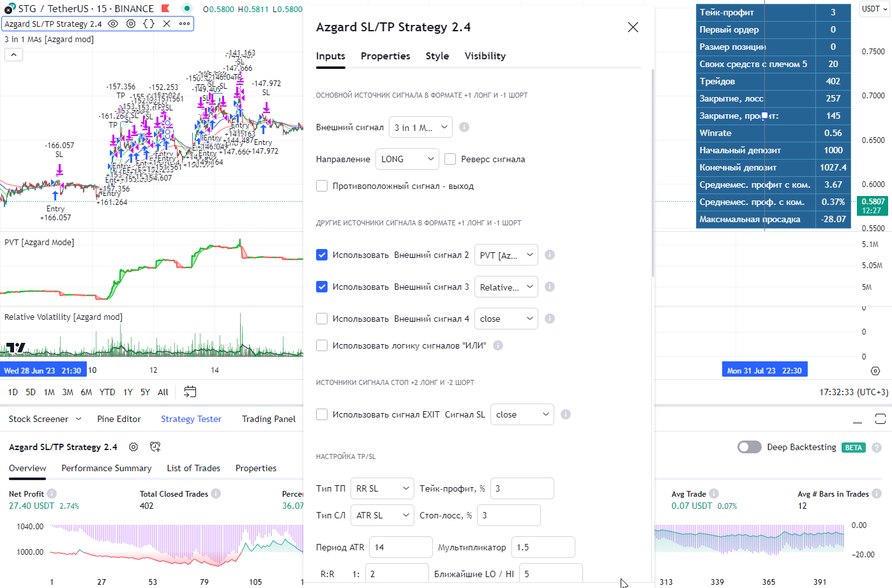Open strategy settings gear in Strategy Tester
This screenshot has width=892, height=588.
coord(133,447)
